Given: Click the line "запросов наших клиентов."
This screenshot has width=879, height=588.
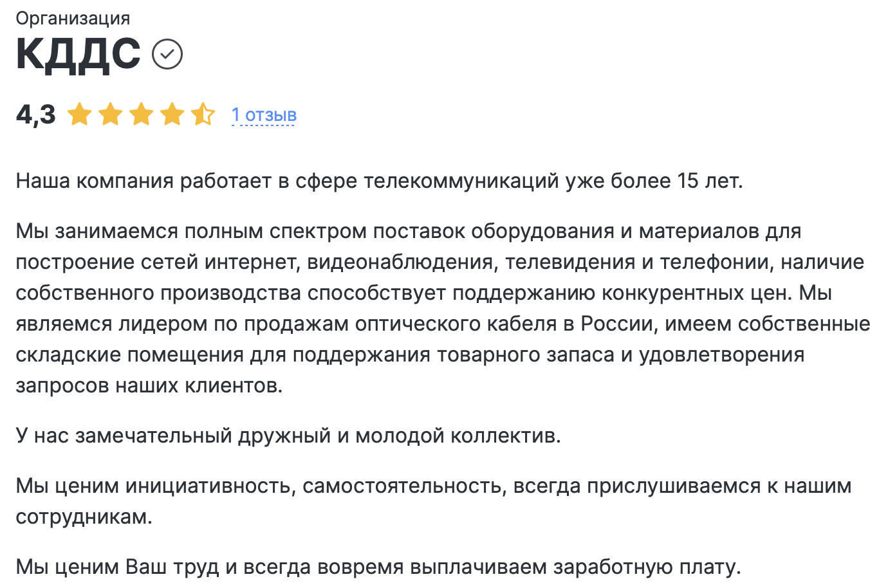Looking at the screenshot, I should coord(149,385).
